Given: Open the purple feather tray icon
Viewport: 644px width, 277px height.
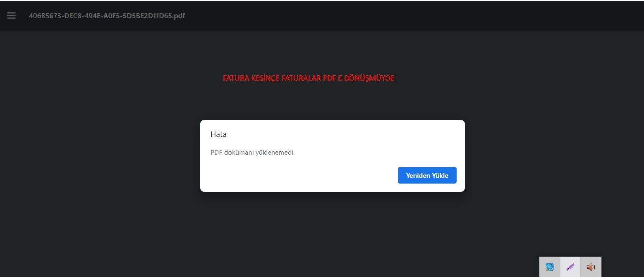Looking at the screenshot, I should pos(570,267).
